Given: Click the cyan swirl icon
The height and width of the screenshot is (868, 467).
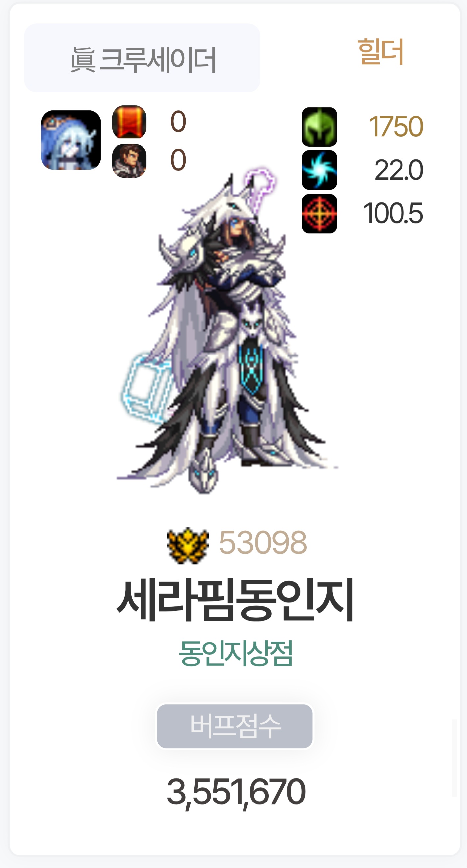Looking at the screenshot, I should (x=320, y=170).
